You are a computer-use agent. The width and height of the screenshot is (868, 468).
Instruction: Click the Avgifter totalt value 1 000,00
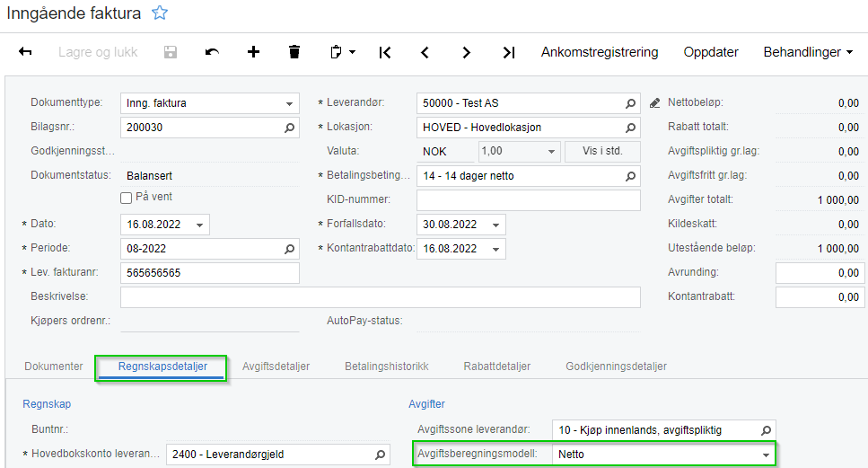(838, 200)
